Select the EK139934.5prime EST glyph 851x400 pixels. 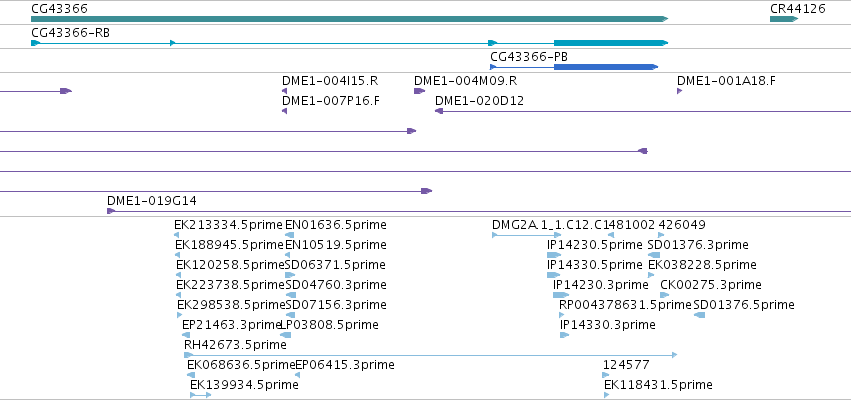pyautogui.click(x=200, y=395)
